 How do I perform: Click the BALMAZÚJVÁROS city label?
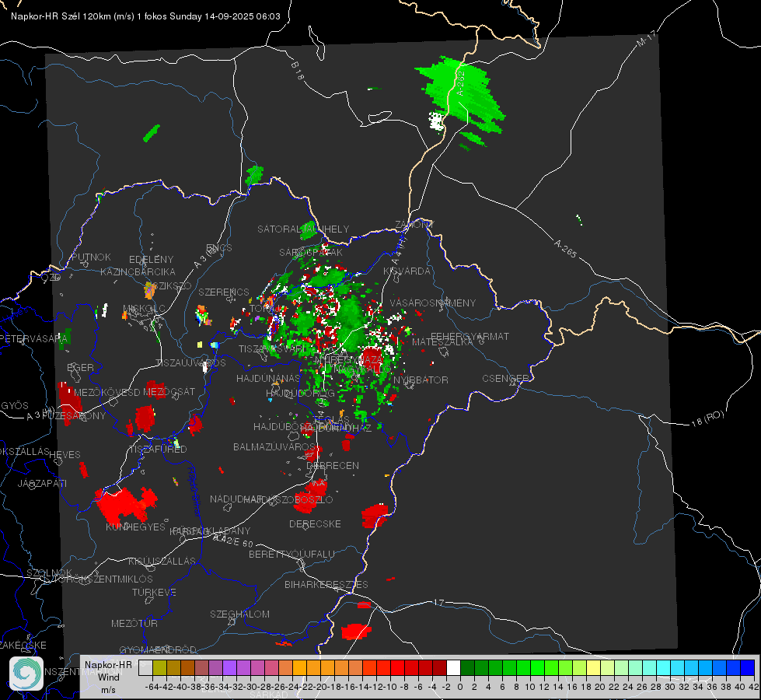point(274,446)
